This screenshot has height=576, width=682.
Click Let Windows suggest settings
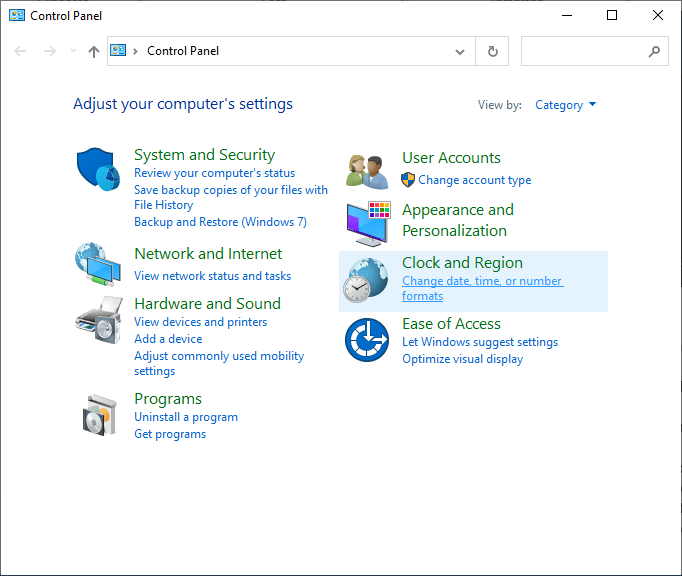480,342
